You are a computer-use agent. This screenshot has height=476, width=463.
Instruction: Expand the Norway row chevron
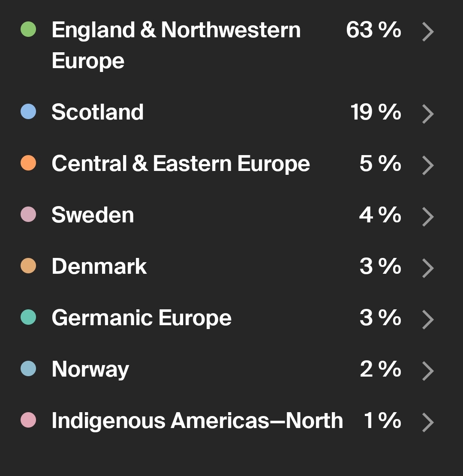pyautogui.click(x=428, y=371)
